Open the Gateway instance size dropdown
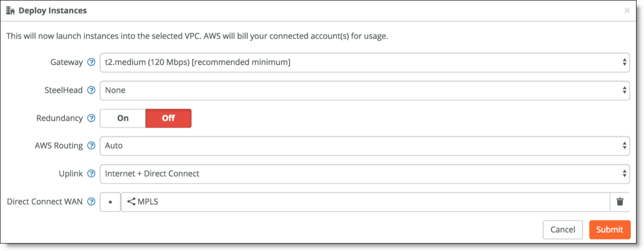This screenshot has height=251, width=644. click(365, 63)
